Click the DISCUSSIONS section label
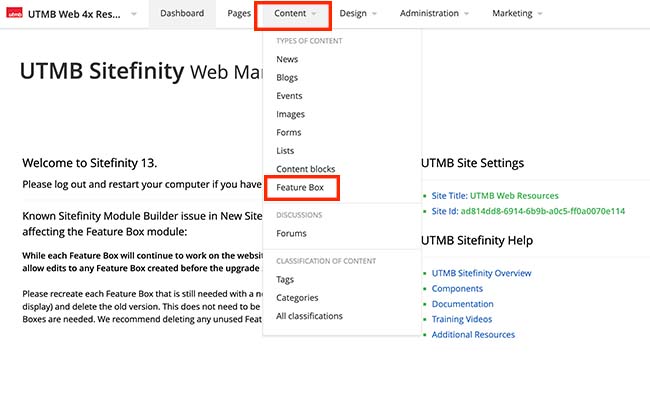Viewport: 650px width, 397px height. point(299,215)
